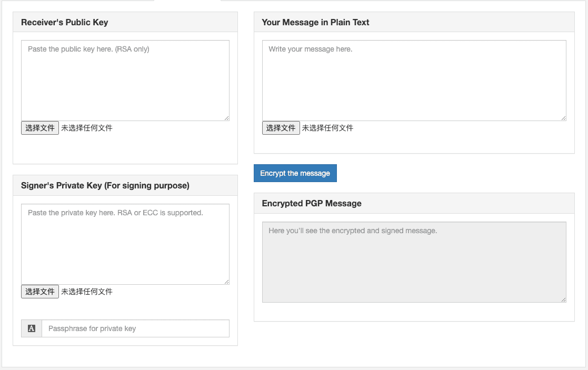The width and height of the screenshot is (588, 370).
Task: Click the Signer's Private Key panel heading
Action: [105, 185]
